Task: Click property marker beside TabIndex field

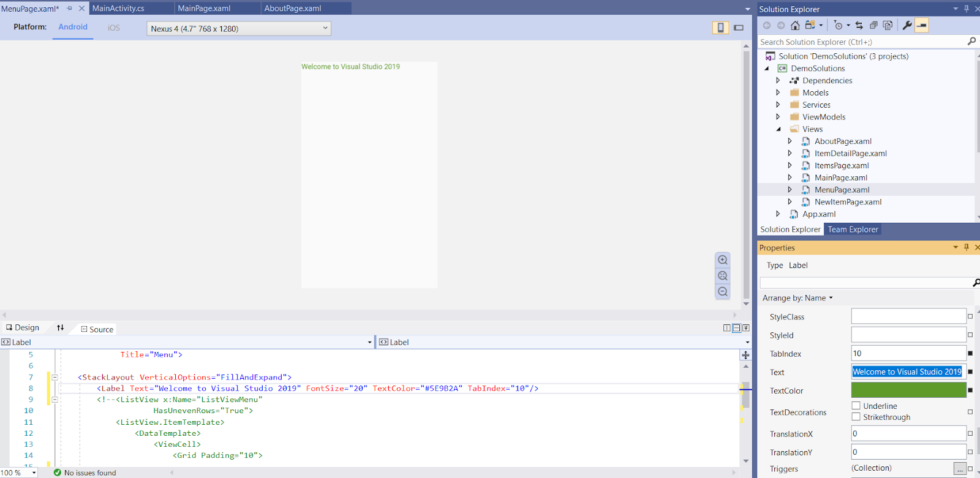Action: [970, 353]
